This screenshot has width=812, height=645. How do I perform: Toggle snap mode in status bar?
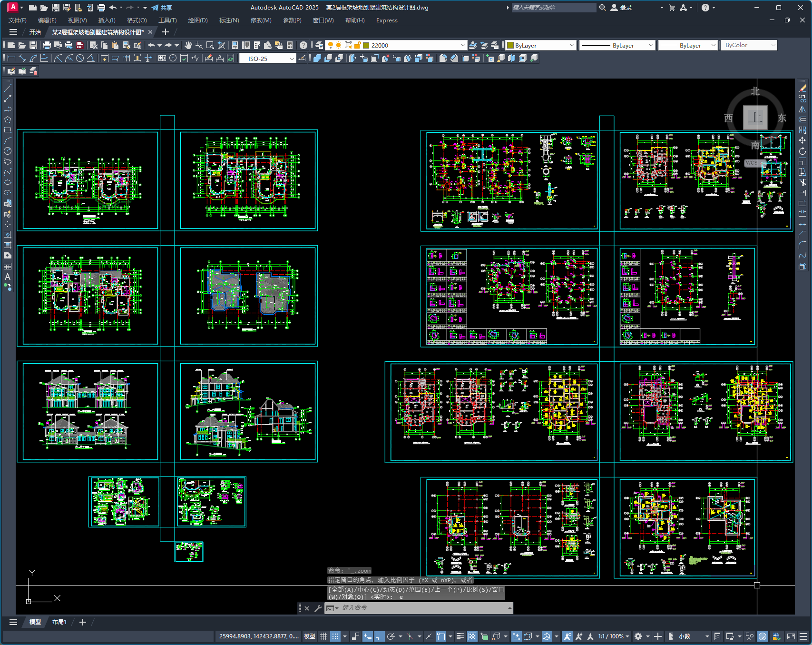(x=335, y=636)
